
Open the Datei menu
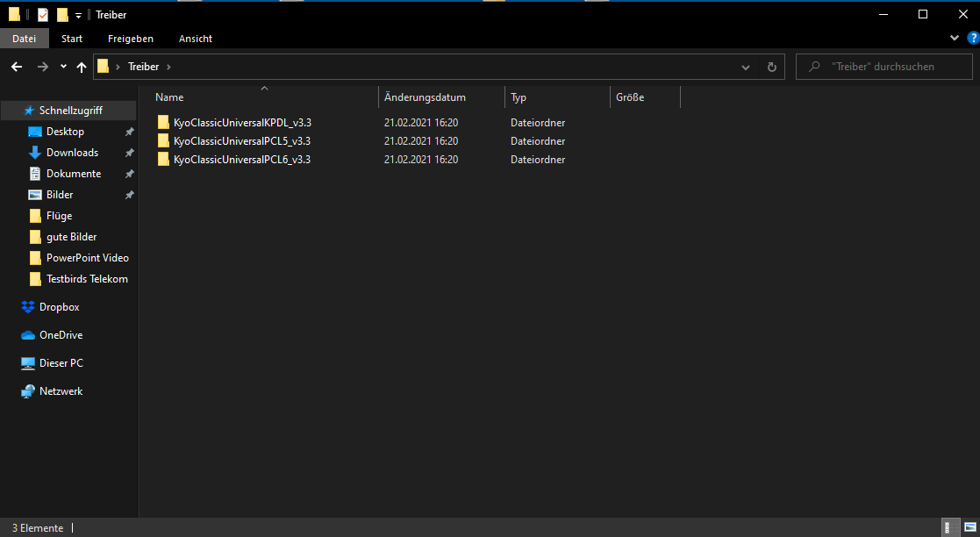pos(24,39)
